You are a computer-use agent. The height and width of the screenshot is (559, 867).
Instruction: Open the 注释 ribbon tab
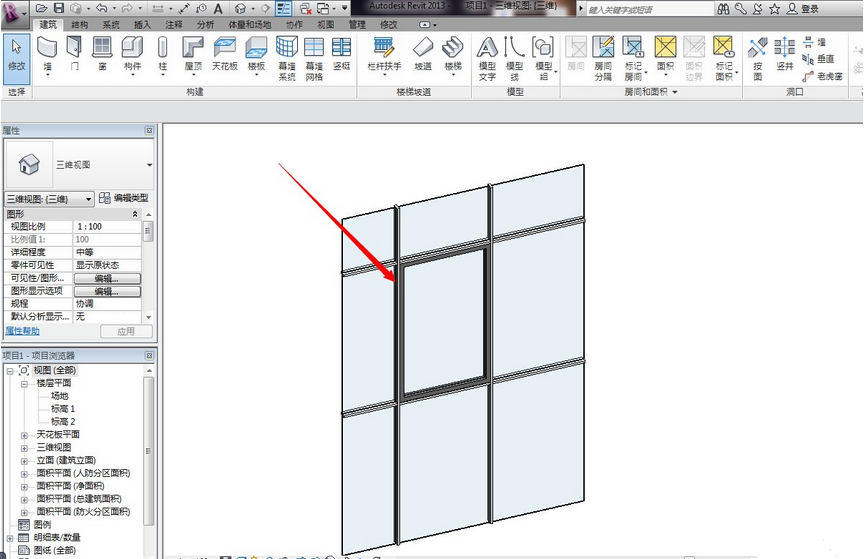[x=174, y=24]
